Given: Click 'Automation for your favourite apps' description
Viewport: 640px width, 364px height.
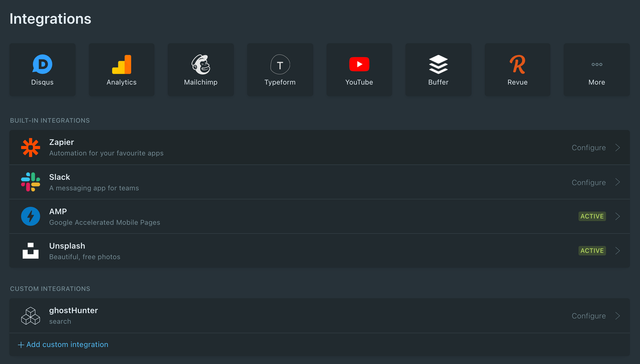Looking at the screenshot, I should (106, 153).
